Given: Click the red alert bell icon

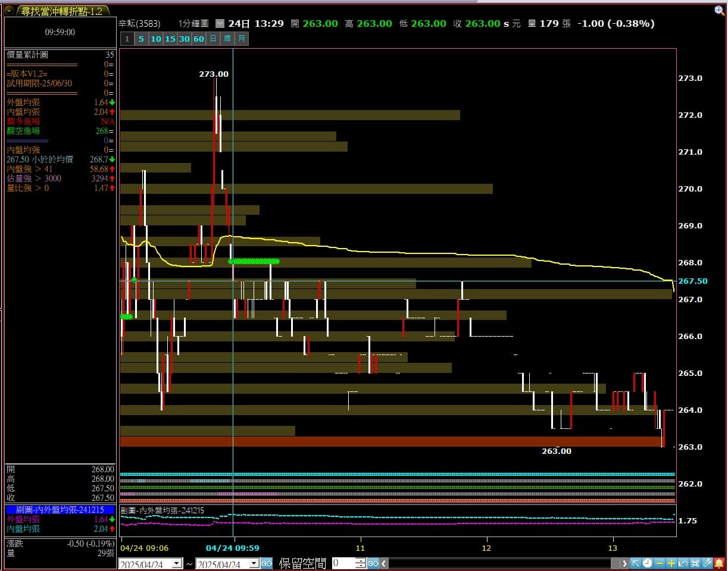Looking at the screenshot, I should click(x=719, y=563).
